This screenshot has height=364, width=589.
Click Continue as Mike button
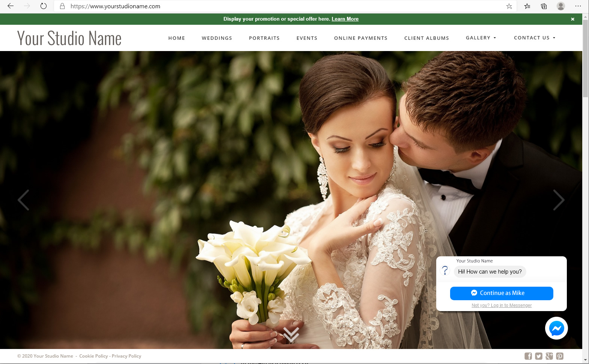click(x=502, y=293)
